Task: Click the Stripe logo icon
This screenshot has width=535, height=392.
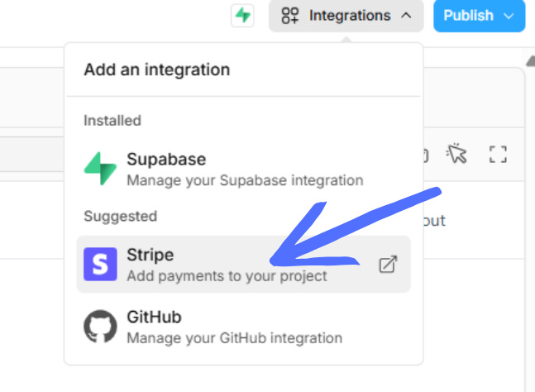Action: (x=100, y=264)
